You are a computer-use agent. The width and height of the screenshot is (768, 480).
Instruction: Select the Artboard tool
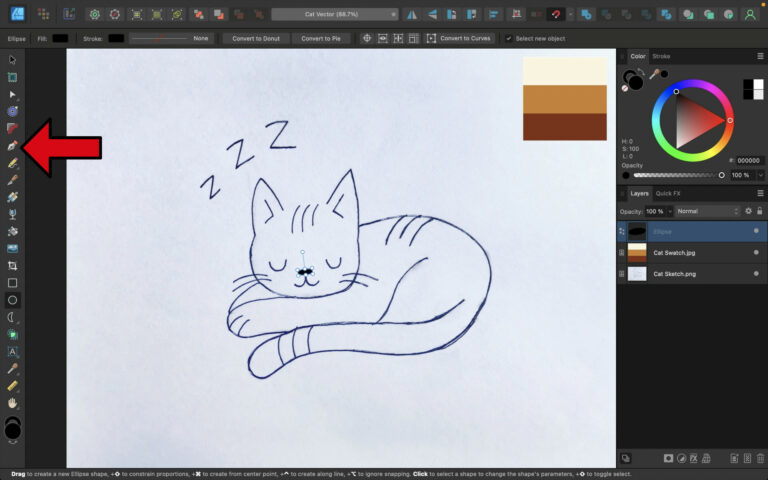tap(12, 77)
